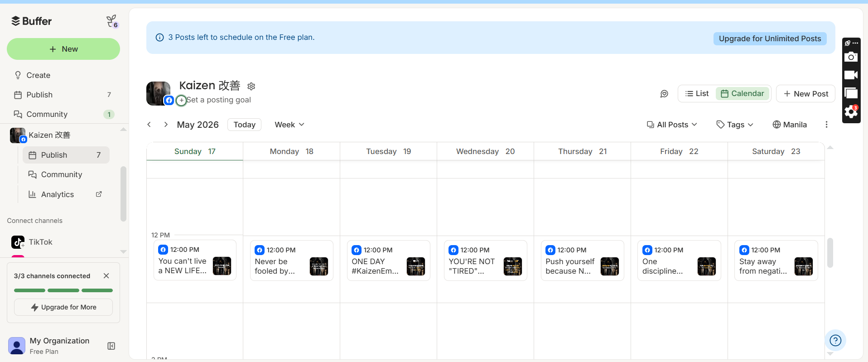Viewport: 868px width, 362px height.
Task: Go to next week arrow
Action: pos(166,125)
